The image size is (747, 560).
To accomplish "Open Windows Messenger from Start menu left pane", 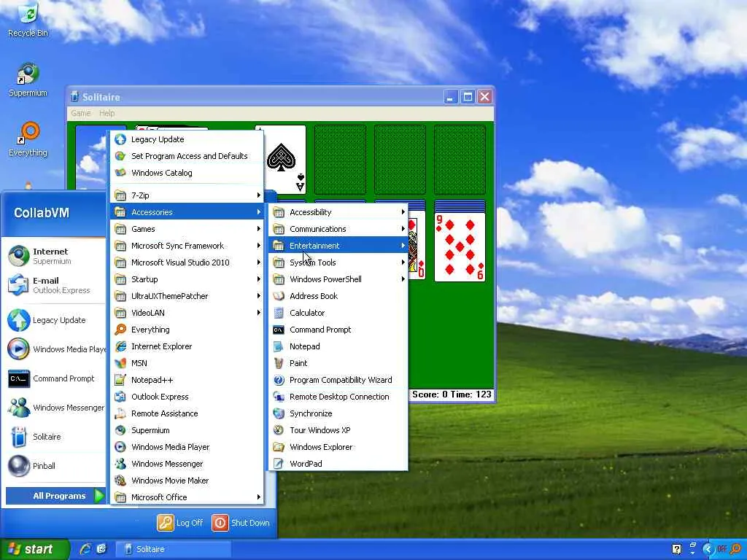I will [55, 408].
